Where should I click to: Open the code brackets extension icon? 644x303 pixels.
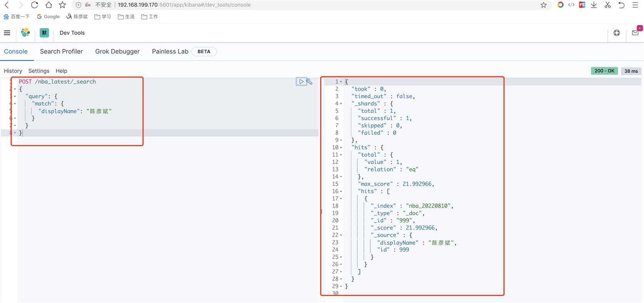click(x=571, y=5)
